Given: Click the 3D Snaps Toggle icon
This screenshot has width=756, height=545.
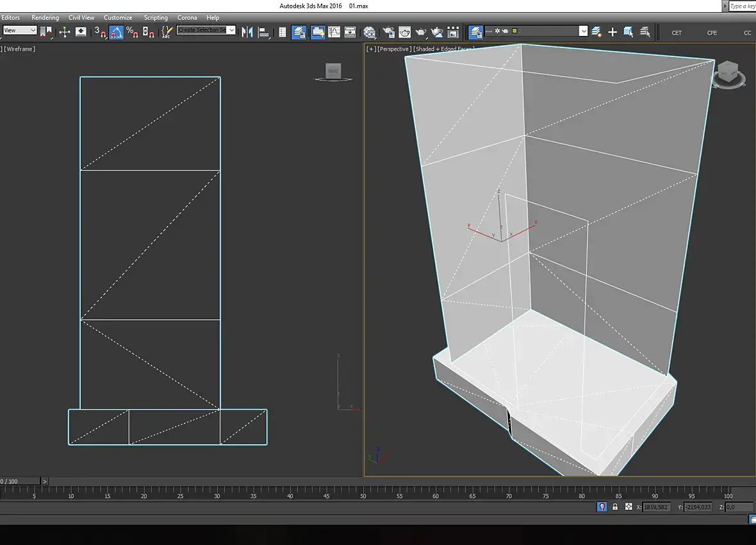Looking at the screenshot, I should 100,32.
